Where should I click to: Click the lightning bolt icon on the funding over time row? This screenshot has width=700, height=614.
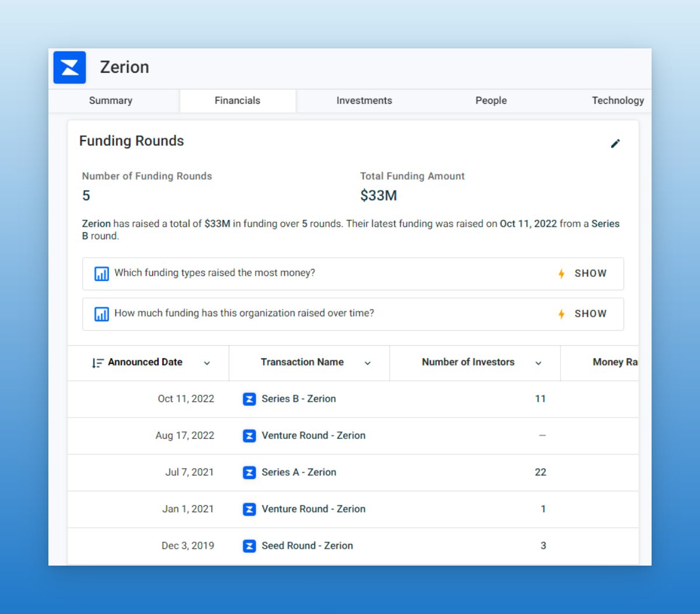click(x=561, y=314)
